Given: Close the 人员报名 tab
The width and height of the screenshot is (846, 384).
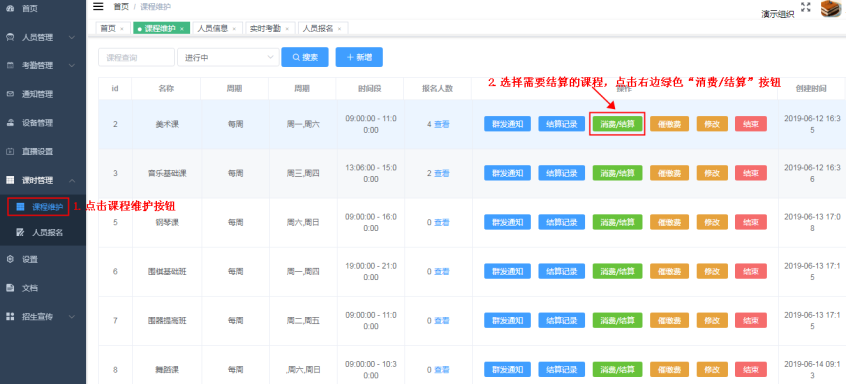Looking at the screenshot, I should coord(339,29).
